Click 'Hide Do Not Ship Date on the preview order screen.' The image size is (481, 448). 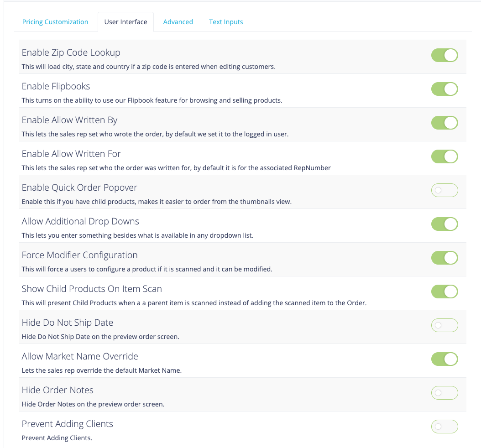pyautogui.click(x=100, y=336)
